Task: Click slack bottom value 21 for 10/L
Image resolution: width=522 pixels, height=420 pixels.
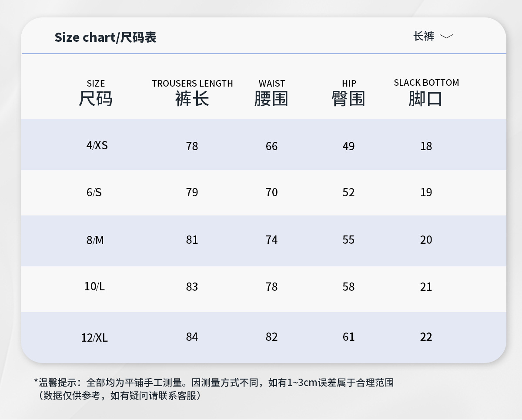Action: (x=426, y=287)
